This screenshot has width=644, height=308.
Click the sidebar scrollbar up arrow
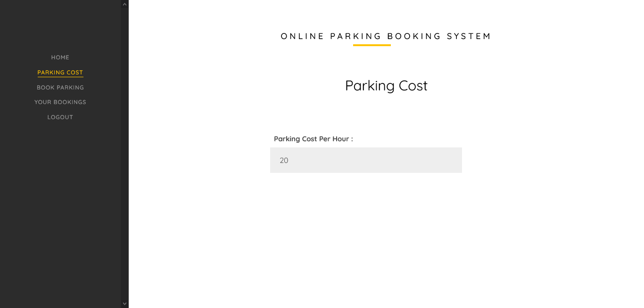coord(124,4)
